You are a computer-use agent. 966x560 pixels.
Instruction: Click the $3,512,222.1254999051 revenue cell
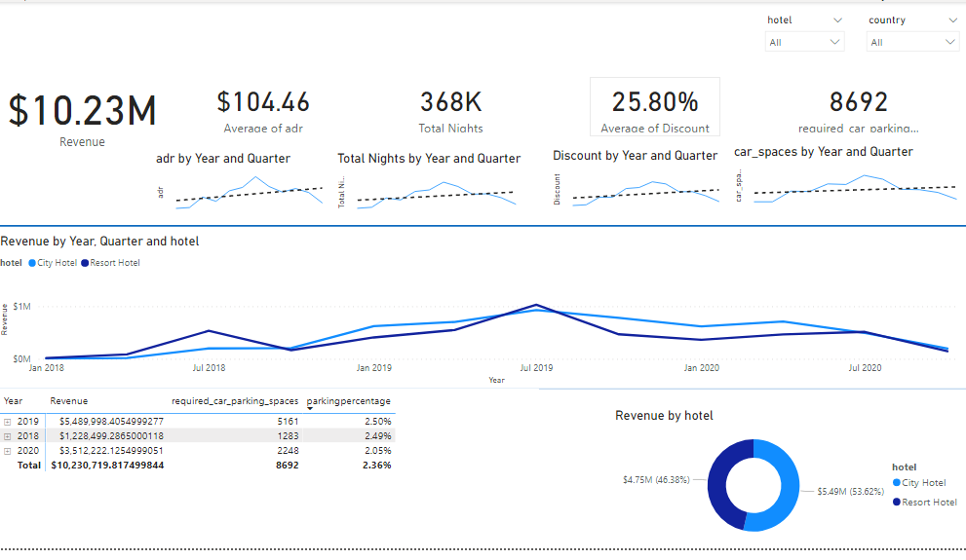(111, 451)
